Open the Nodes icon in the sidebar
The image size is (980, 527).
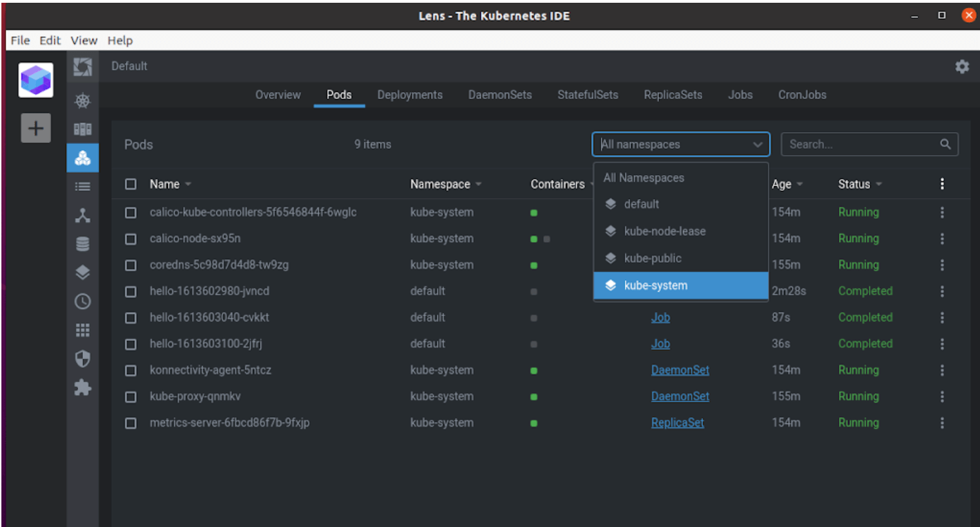[x=82, y=130]
